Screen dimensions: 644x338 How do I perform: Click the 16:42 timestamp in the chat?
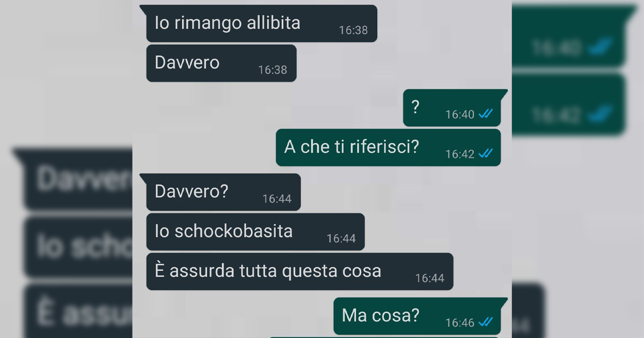(460, 154)
